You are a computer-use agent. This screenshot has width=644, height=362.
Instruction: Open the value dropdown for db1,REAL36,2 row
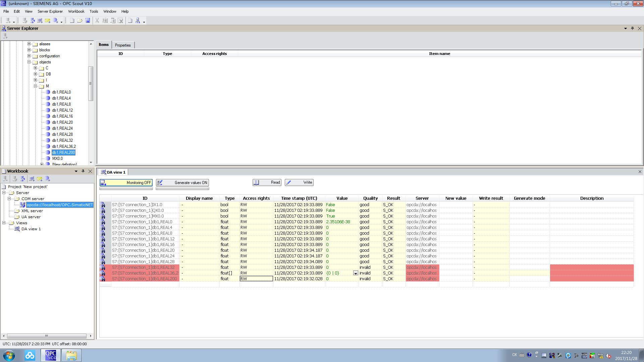(356, 273)
